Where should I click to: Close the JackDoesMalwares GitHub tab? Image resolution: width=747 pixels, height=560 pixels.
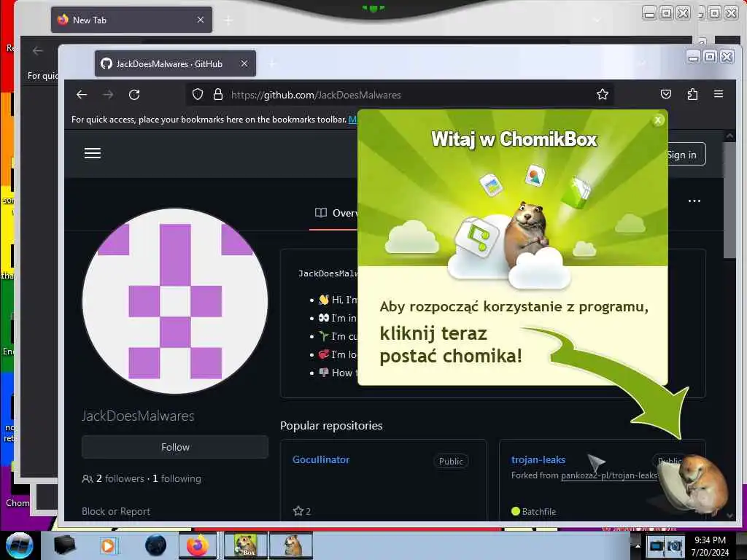pyautogui.click(x=244, y=63)
